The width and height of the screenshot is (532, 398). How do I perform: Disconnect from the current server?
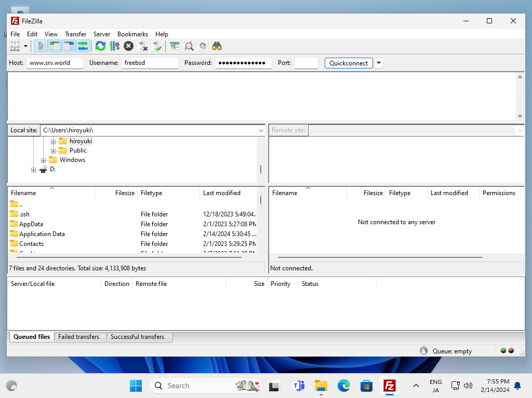tap(143, 46)
